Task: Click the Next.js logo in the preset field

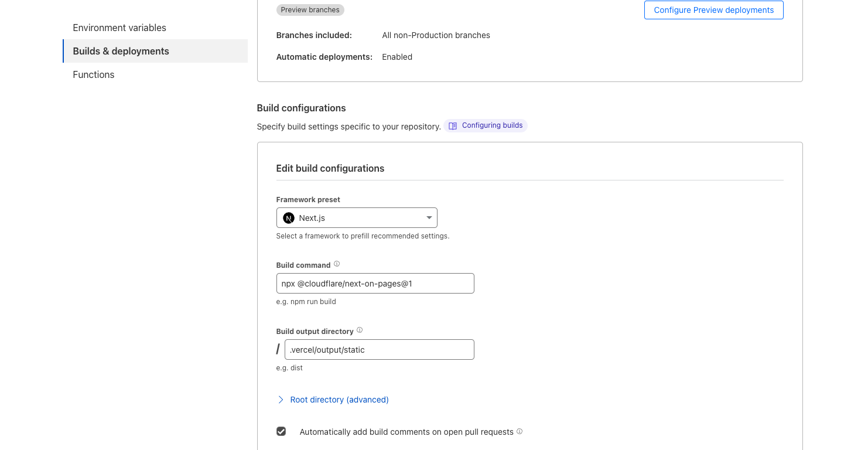Action: 288,217
